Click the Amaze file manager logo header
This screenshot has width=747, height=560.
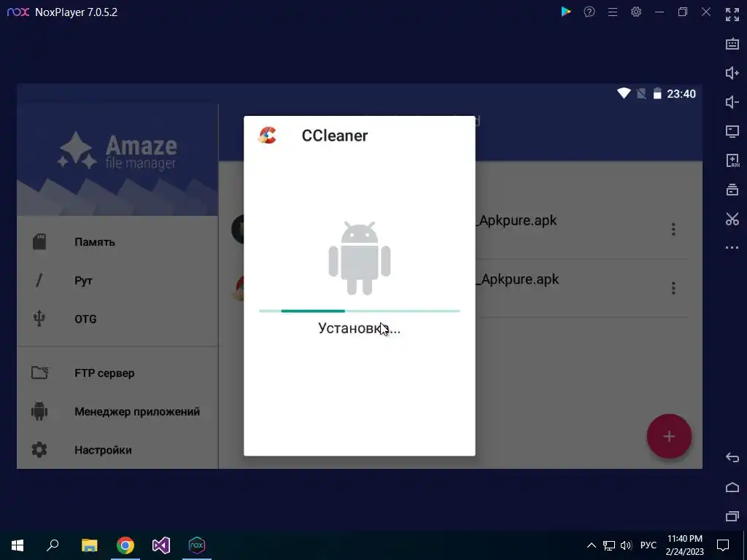coord(117,151)
